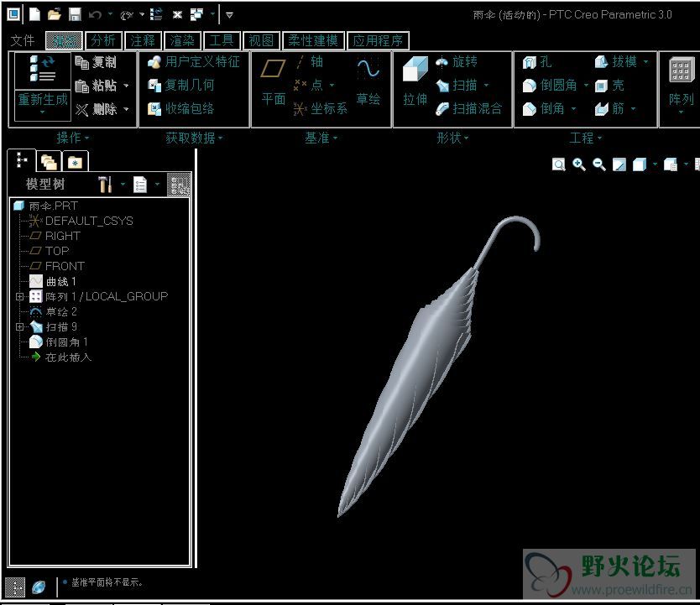Select 草绘 2 in the model tree
The height and width of the screenshot is (605, 700).
click(x=53, y=311)
